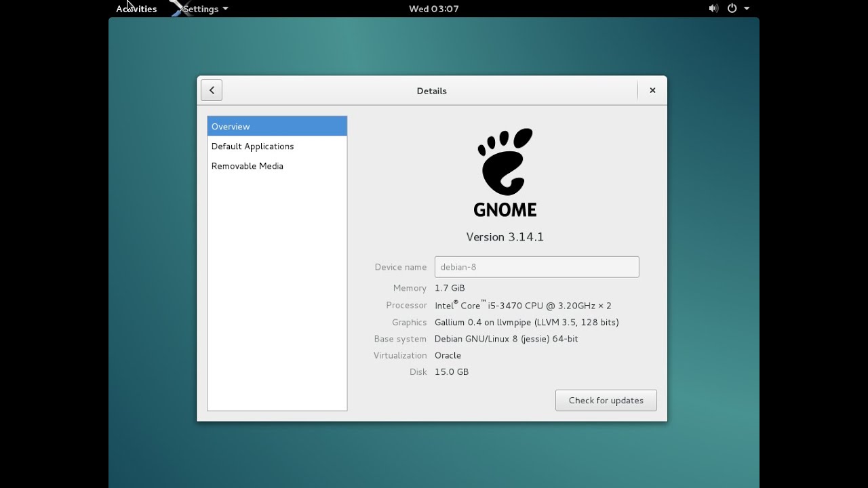Click the volume speaker icon in top bar
The image size is (868, 488).
click(x=713, y=9)
